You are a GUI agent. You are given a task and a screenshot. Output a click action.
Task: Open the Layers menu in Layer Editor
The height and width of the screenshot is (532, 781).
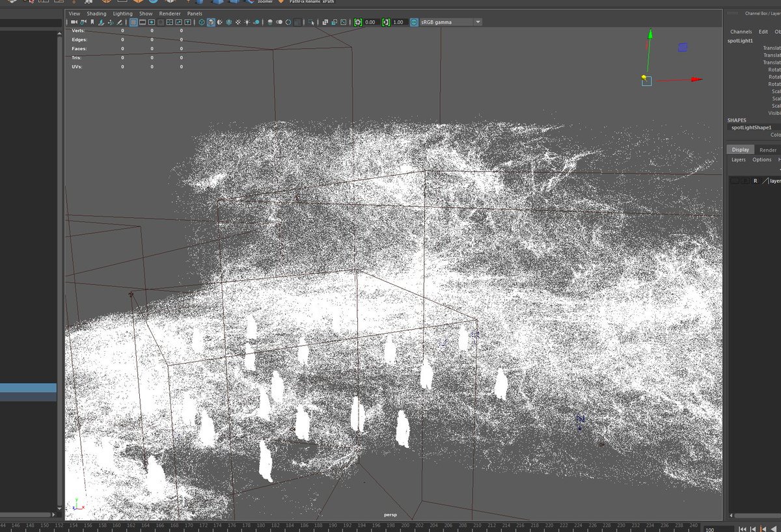click(x=739, y=159)
